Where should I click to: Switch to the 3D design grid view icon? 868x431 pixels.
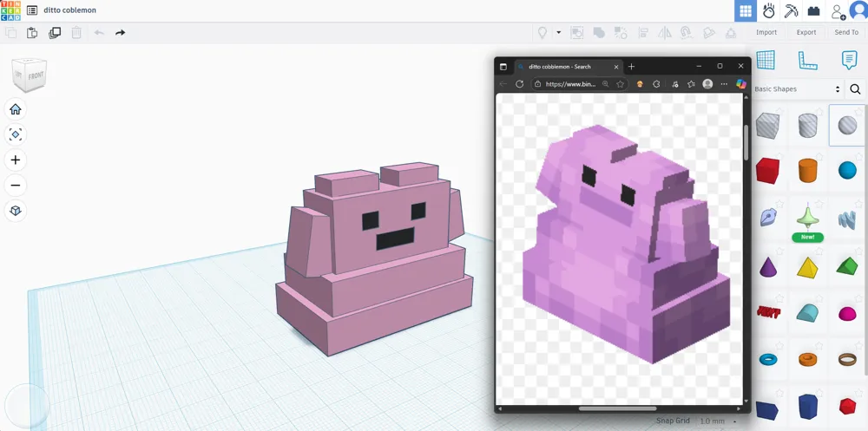(746, 10)
